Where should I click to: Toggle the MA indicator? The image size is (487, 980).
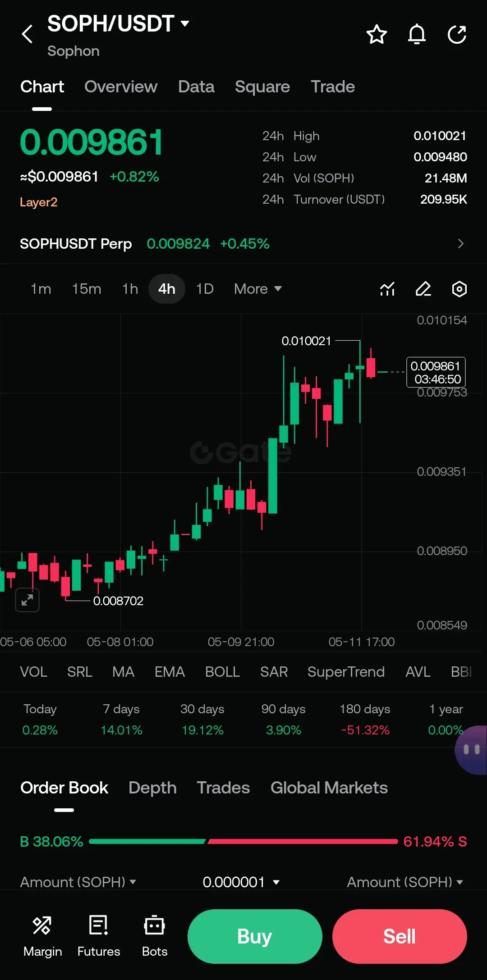[x=123, y=672]
